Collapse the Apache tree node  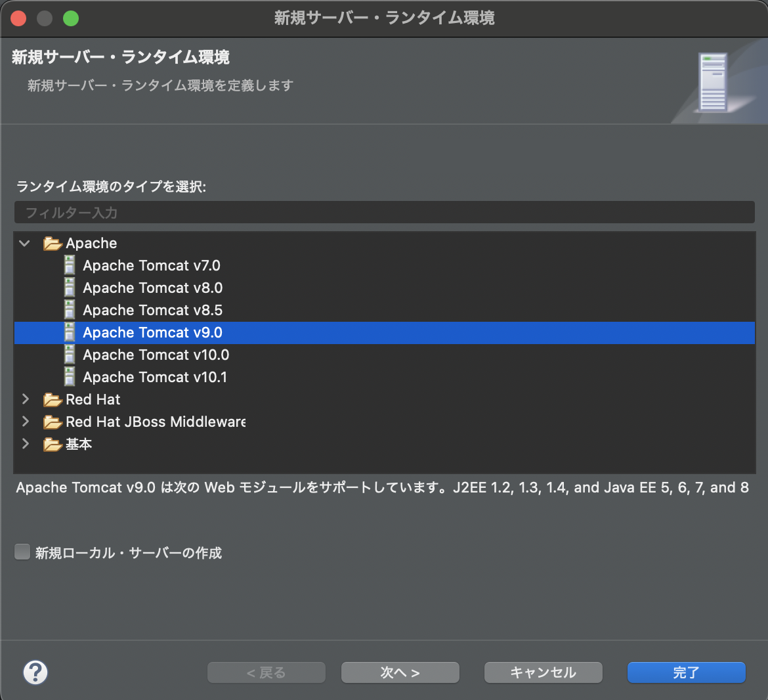click(x=24, y=243)
